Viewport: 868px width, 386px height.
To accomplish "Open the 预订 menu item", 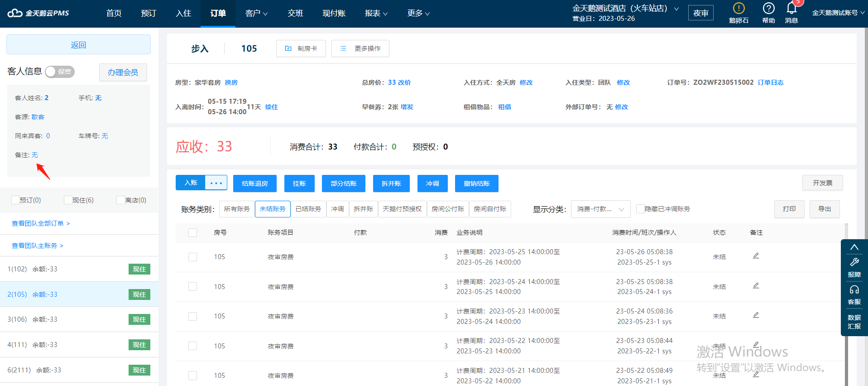I will [x=149, y=14].
